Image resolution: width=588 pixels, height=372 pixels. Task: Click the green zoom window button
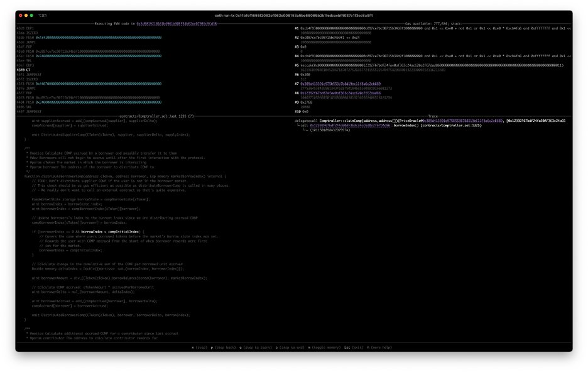click(x=31, y=15)
